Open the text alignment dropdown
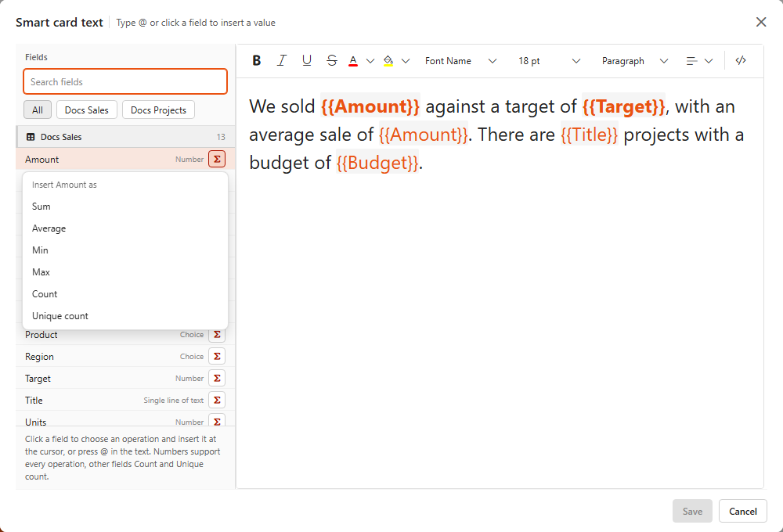 tap(699, 61)
